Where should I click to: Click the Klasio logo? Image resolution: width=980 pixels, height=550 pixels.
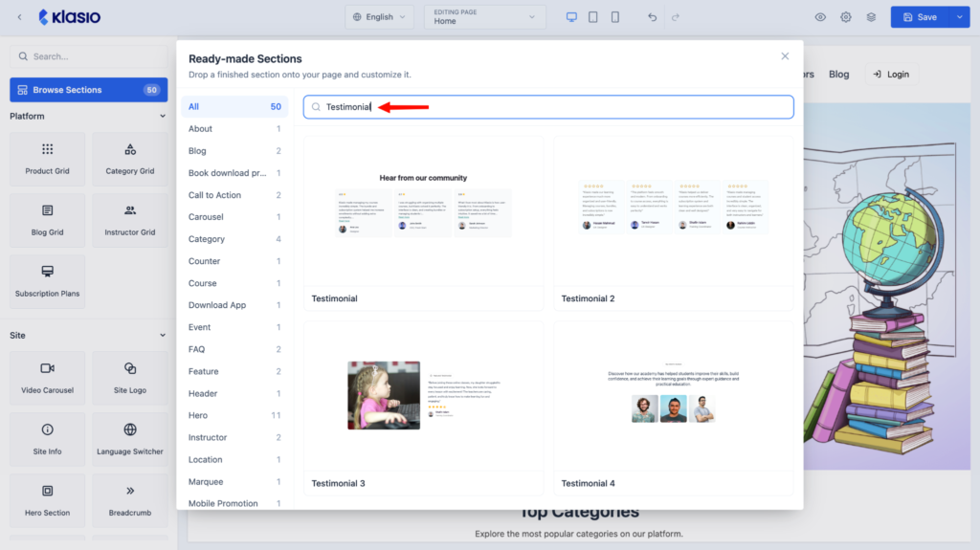click(x=69, y=17)
